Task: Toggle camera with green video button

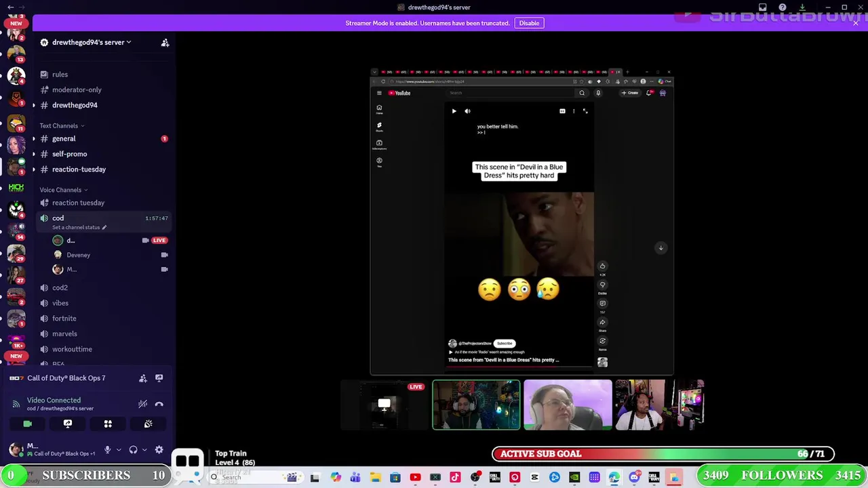Action: [x=27, y=424]
